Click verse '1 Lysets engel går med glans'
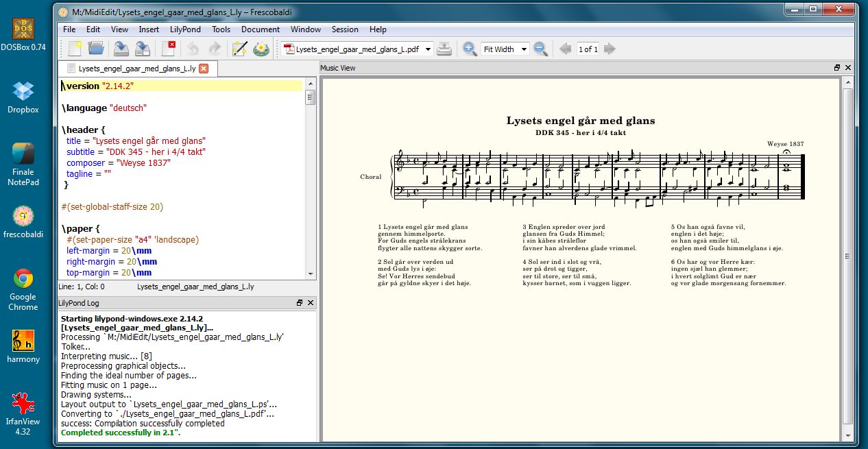Viewport: 868px width, 449px height. click(423, 226)
